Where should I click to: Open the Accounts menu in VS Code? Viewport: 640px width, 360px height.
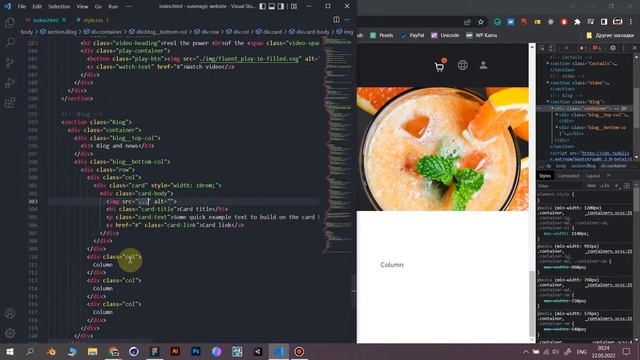coord(10,313)
